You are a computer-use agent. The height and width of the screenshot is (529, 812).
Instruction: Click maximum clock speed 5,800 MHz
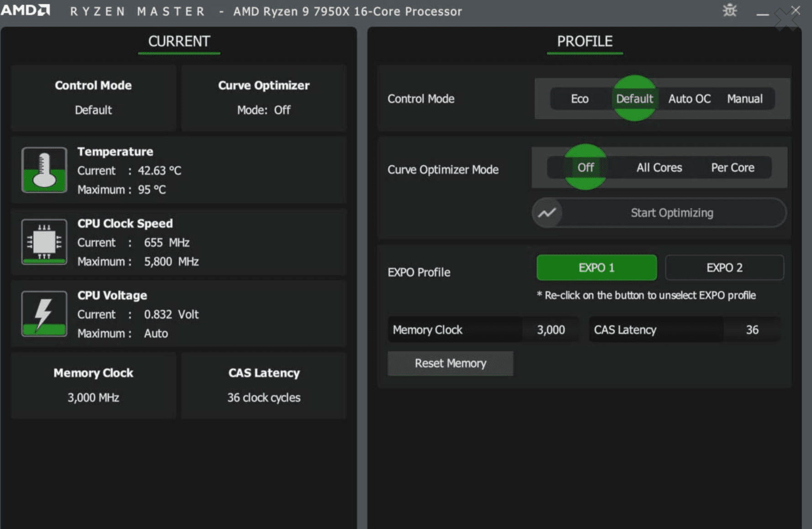tap(171, 262)
